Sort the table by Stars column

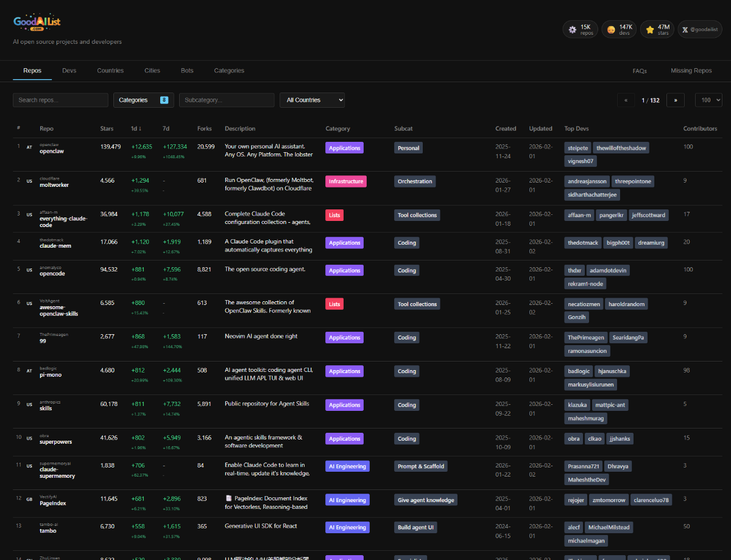(x=107, y=128)
